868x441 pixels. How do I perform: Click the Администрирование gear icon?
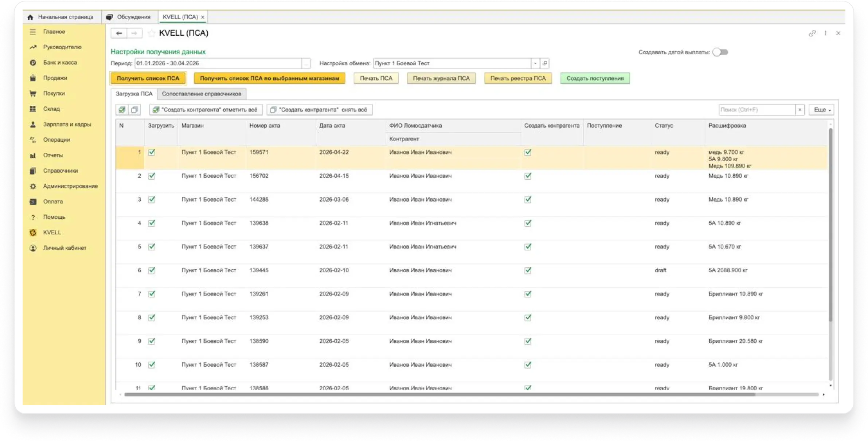(33, 186)
